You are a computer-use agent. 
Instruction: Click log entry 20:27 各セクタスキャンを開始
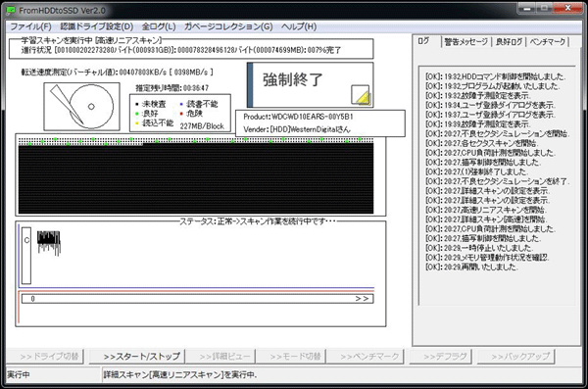point(481,143)
